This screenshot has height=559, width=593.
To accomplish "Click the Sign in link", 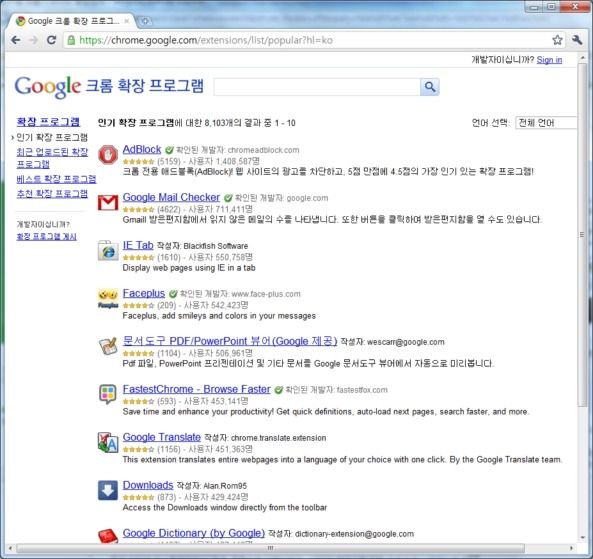I will coord(549,60).
